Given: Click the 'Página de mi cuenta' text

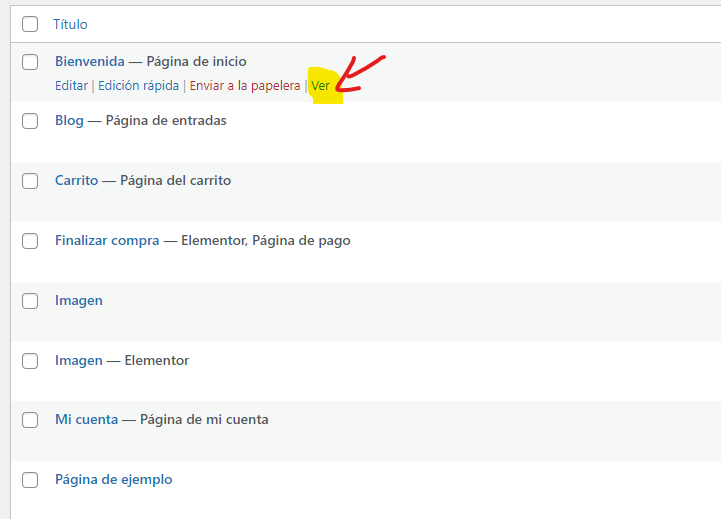Looking at the screenshot, I should [x=204, y=420].
